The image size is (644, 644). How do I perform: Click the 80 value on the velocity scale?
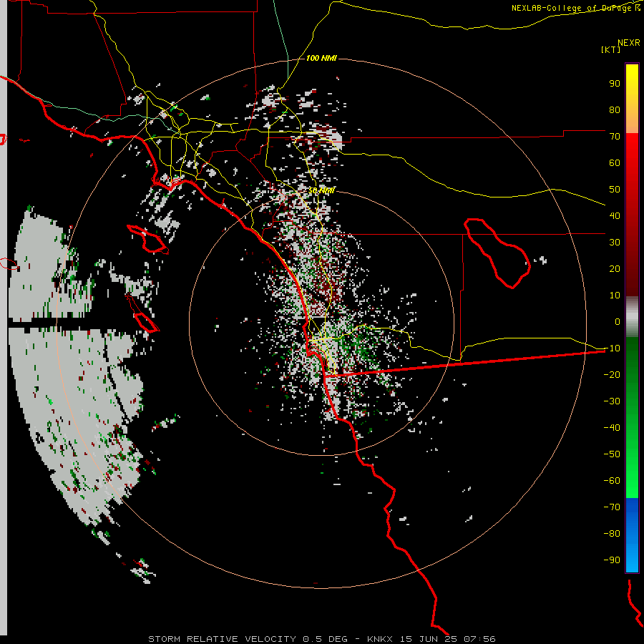pyautogui.click(x=615, y=109)
